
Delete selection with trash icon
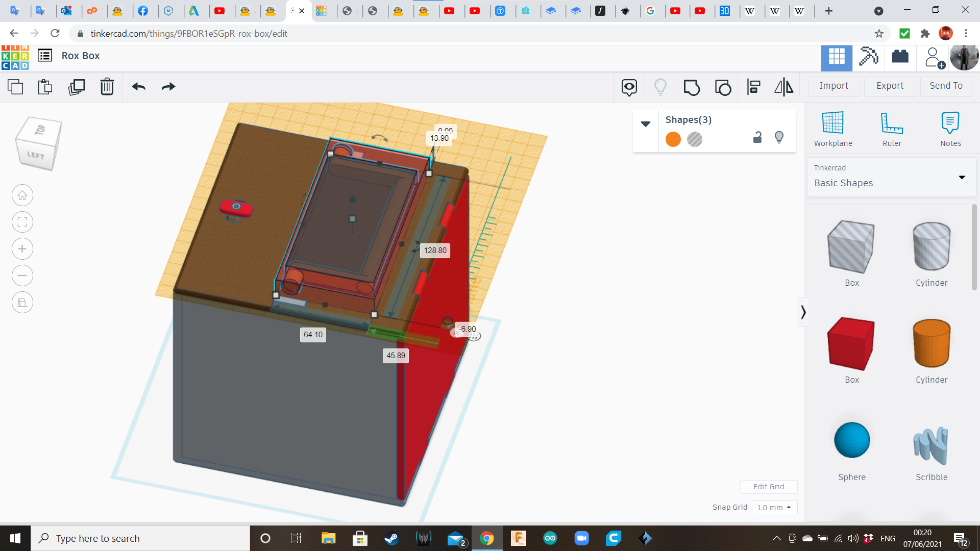click(107, 87)
